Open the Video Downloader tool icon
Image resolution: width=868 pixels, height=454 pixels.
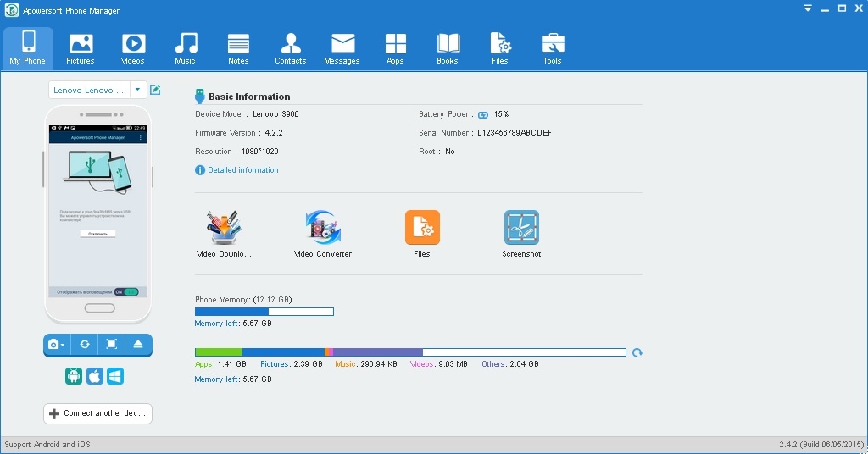(x=224, y=228)
